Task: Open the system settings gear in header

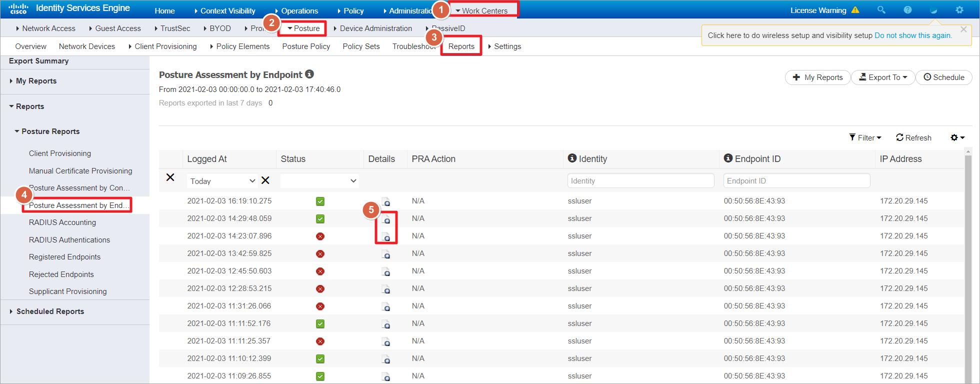Action: point(959,10)
